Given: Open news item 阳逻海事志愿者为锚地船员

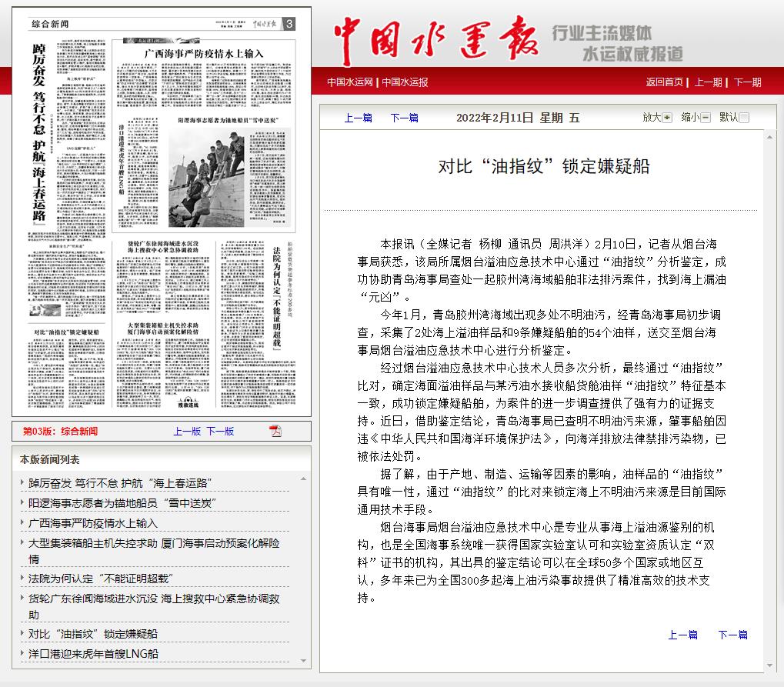Looking at the screenshot, I should (x=122, y=503).
